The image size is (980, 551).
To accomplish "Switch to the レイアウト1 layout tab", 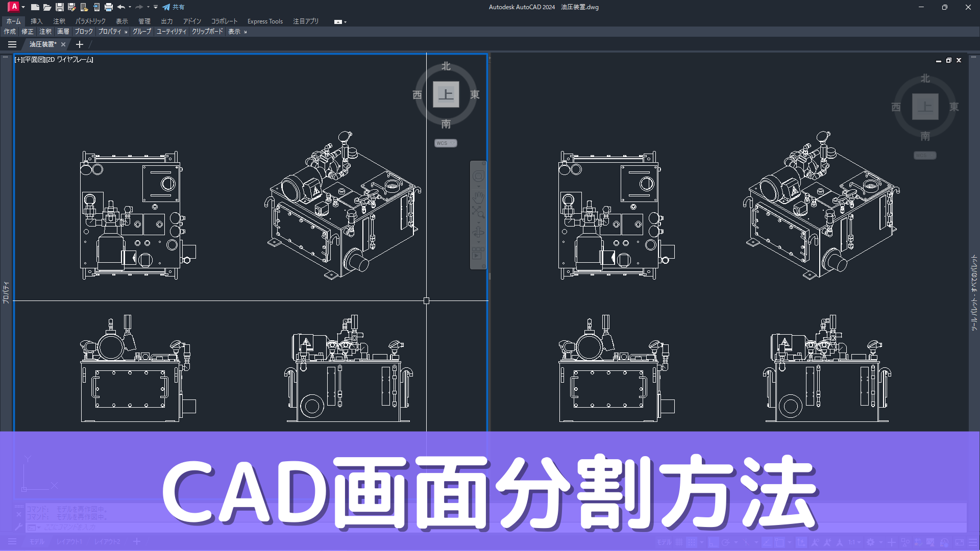I will (69, 541).
